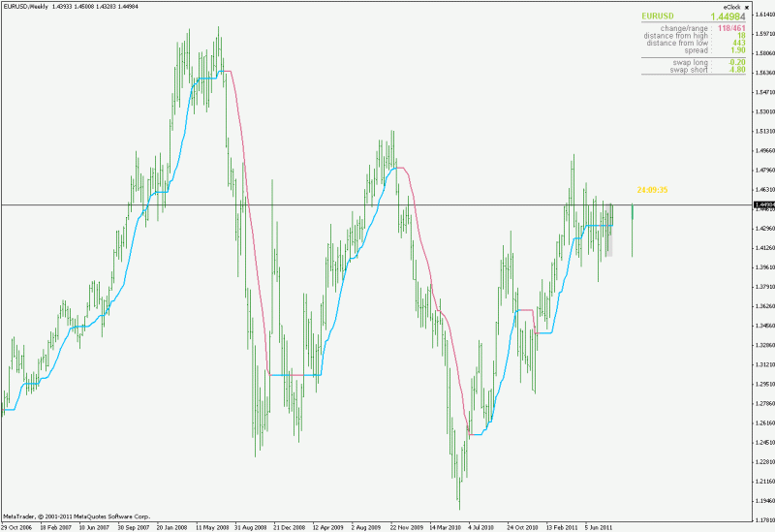Click the 1.22810 price axis label

764,462
